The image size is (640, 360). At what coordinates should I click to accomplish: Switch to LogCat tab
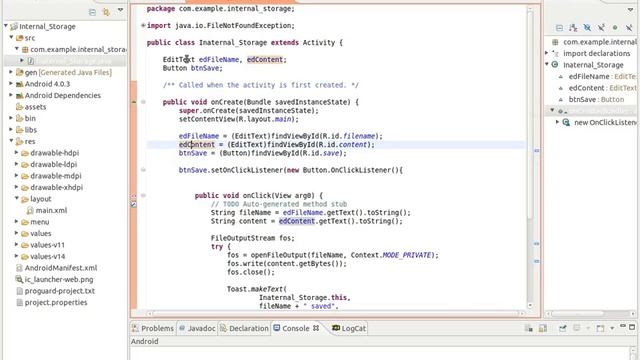[349, 328]
